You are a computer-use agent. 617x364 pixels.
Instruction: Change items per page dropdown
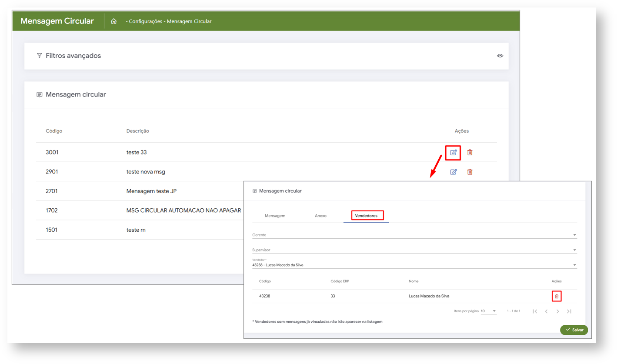pyautogui.click(x=488, y=311)
